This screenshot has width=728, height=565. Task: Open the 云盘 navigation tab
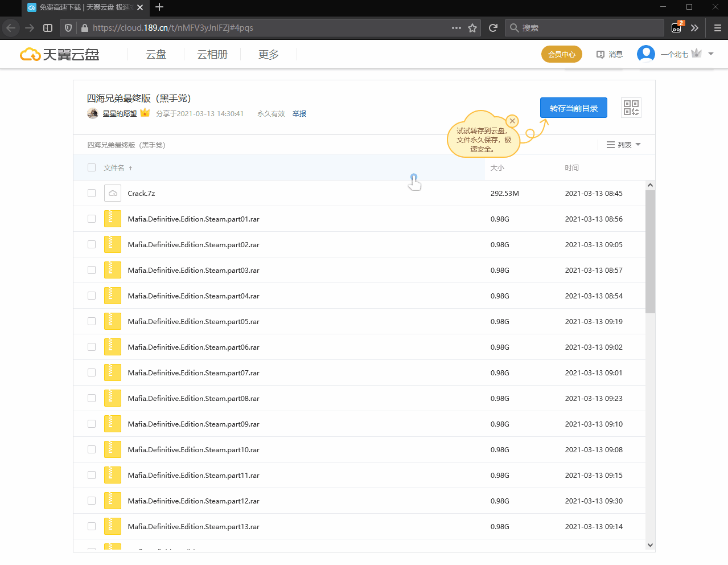pos(156,54)
